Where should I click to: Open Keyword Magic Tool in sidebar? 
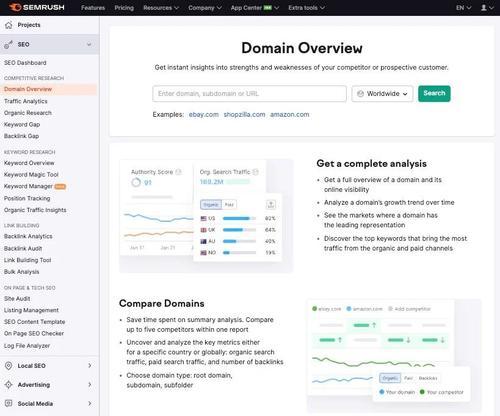31,175
